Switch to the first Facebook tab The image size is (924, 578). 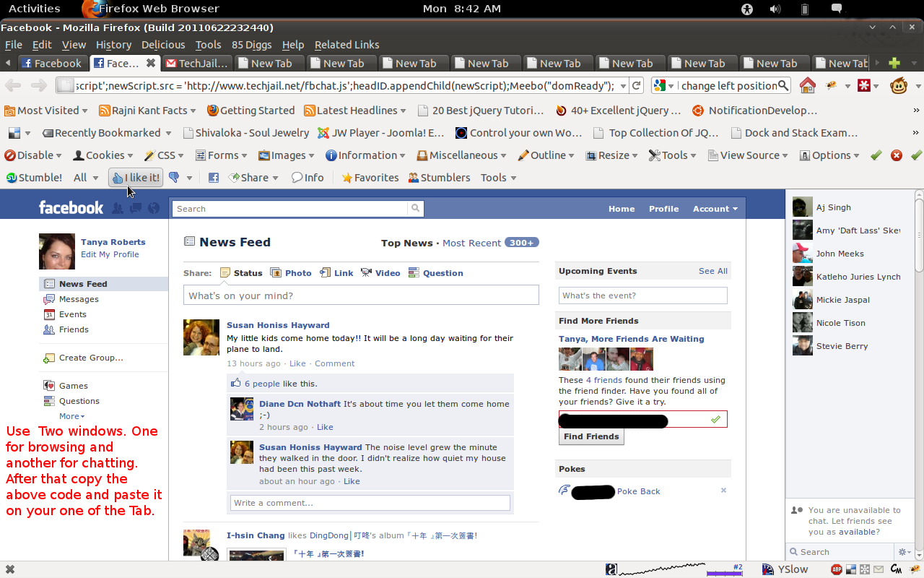coord(53,64)
